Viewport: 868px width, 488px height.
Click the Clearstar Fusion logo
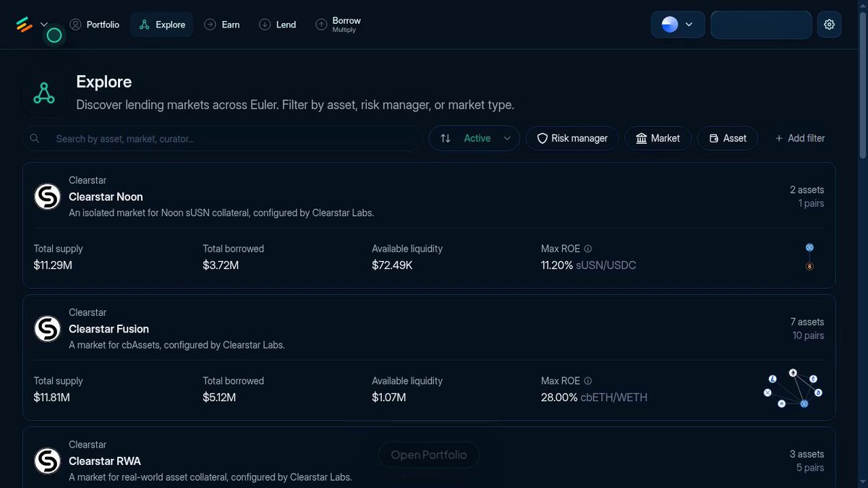click(47, 329)
